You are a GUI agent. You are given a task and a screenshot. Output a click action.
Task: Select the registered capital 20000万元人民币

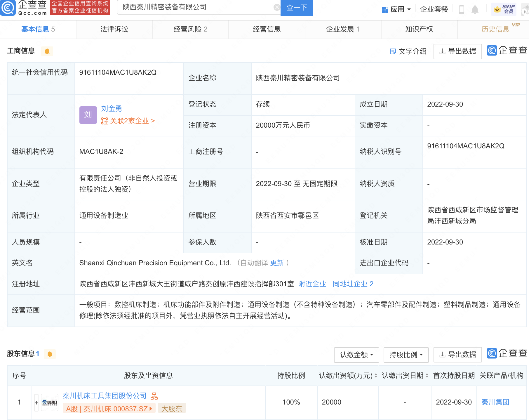[x=283, y=125]
